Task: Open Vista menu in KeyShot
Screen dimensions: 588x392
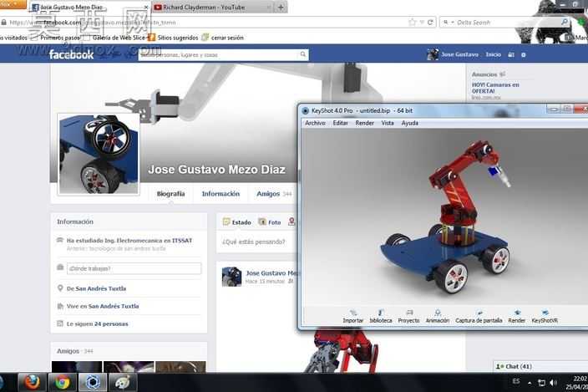Action: click(388, 123)
